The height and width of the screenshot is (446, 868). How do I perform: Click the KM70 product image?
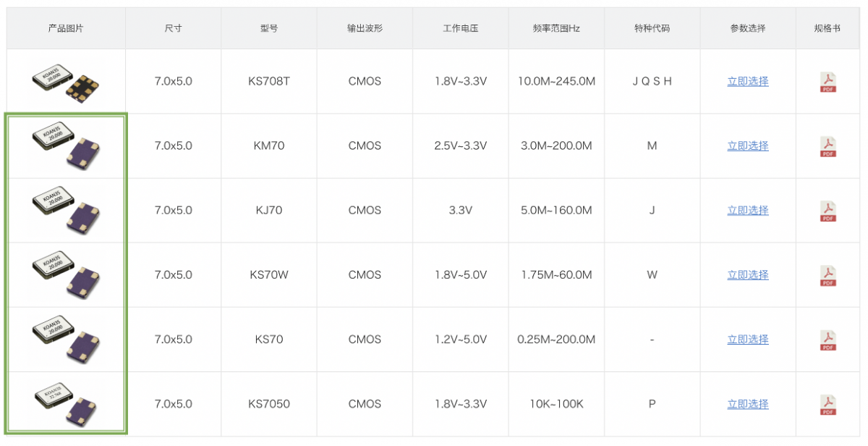tap(66, 146)
